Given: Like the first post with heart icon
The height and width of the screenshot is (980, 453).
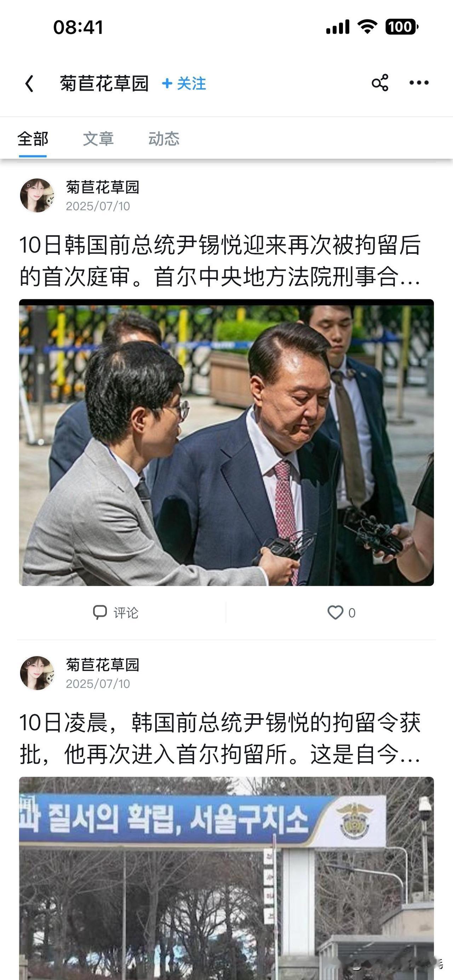Looking at the screenshot, I should [x=335, y=612].
